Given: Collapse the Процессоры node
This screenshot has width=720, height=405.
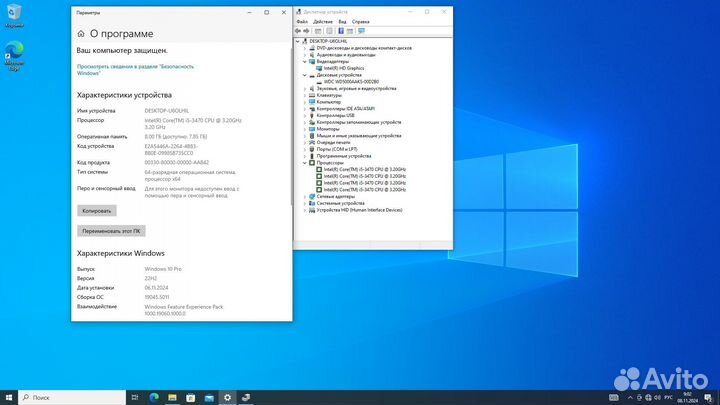Looking at the screenshot, I should [x=304, y=163].
